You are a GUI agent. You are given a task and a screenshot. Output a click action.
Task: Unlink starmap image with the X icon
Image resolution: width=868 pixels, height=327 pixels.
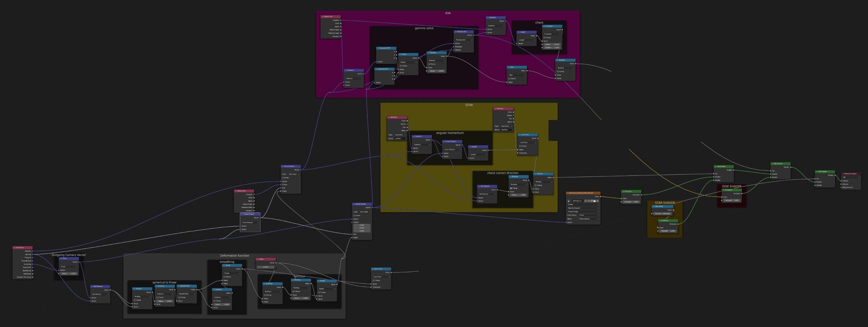(598, 201)
